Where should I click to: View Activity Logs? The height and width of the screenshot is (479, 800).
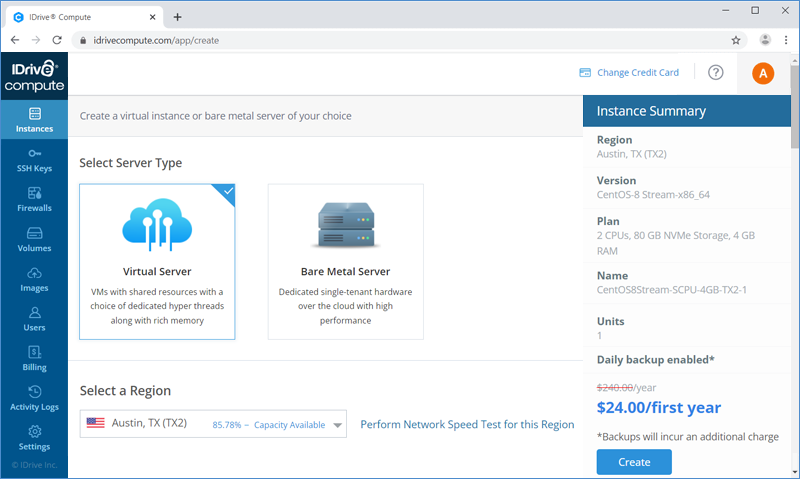34,398
